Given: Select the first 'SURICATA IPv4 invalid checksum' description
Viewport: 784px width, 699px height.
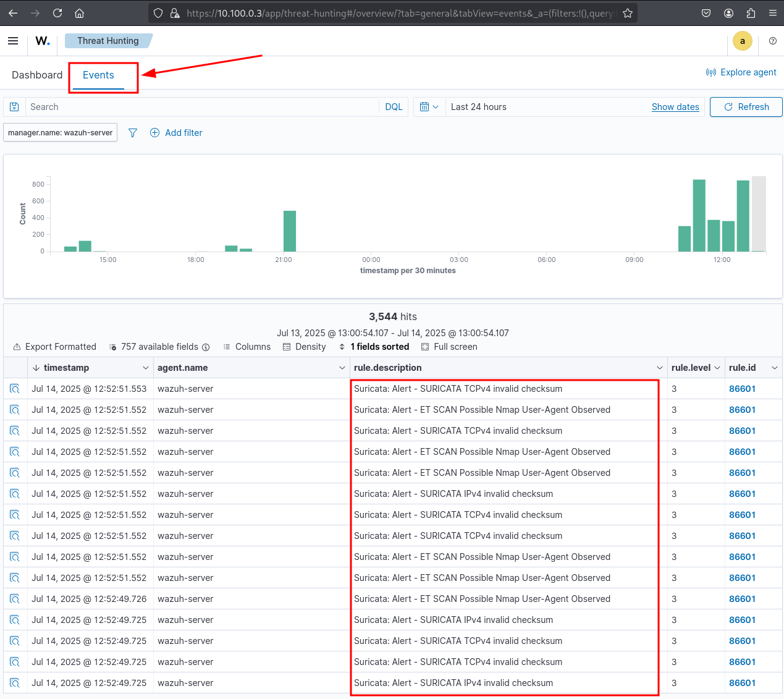Looking at the screenshot, I should 453,494.
